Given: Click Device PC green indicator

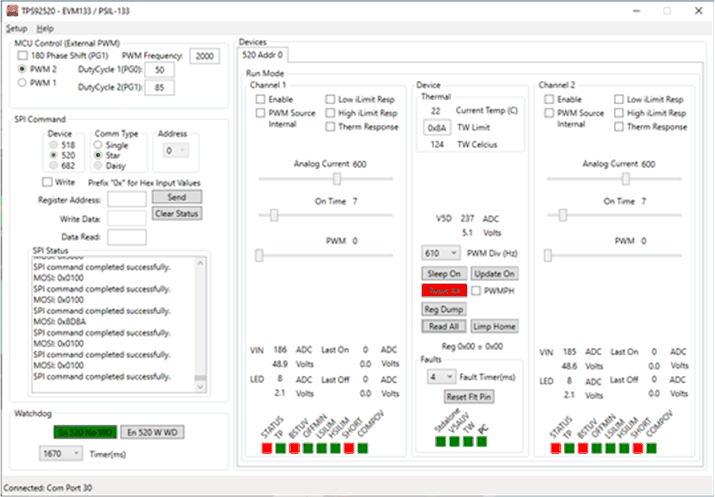Looking at the screenshot, I should (482, 441).
